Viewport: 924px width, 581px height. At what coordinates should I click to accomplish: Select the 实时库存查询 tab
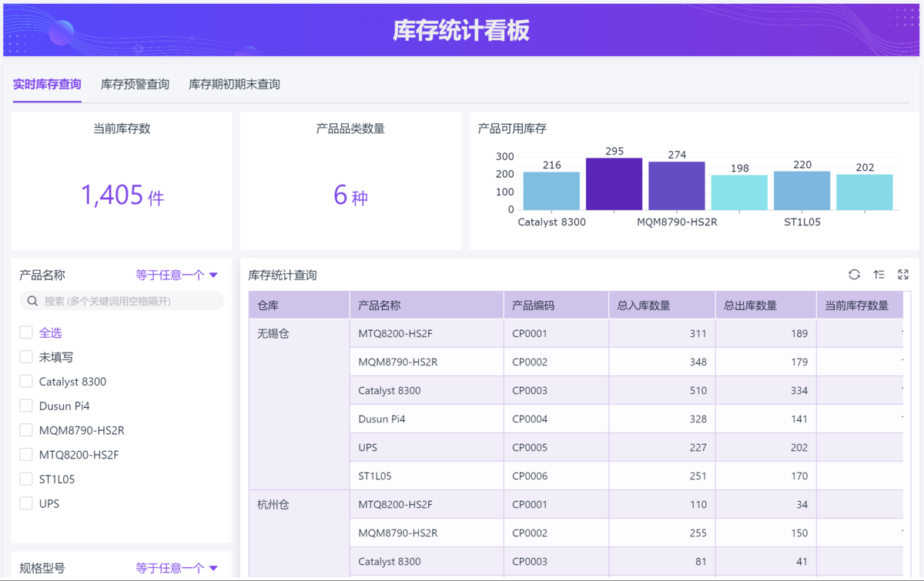tap(47, 85)
